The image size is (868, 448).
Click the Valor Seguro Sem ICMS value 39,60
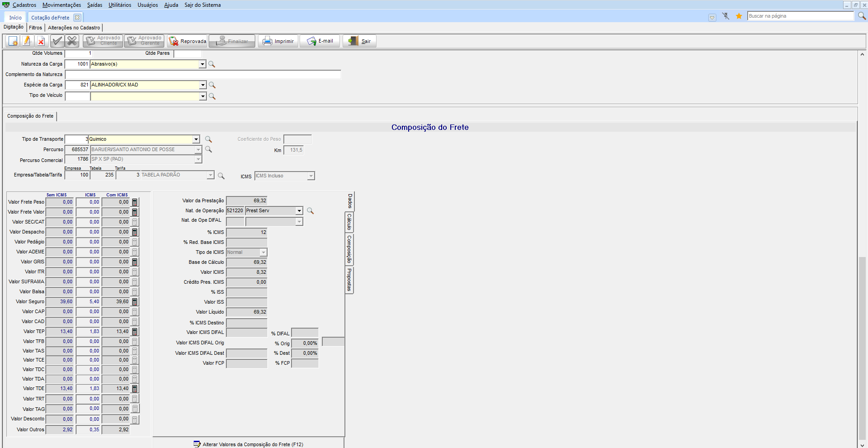pyautogui.click(x=60, y=302)
